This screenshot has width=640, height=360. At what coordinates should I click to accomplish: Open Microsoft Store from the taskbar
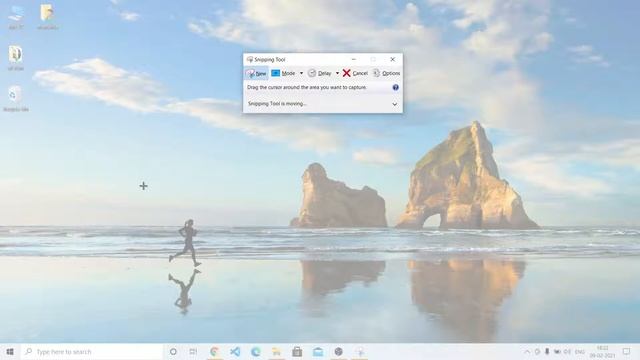297,351
